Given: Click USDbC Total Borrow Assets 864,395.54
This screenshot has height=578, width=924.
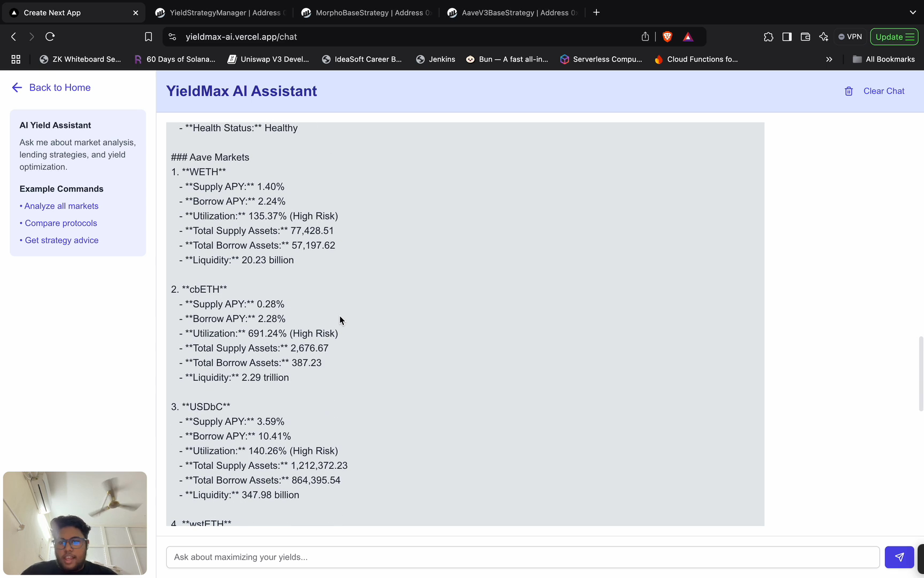Looking at the screenshot, I should pyautogui.click(x=259, y=481).
